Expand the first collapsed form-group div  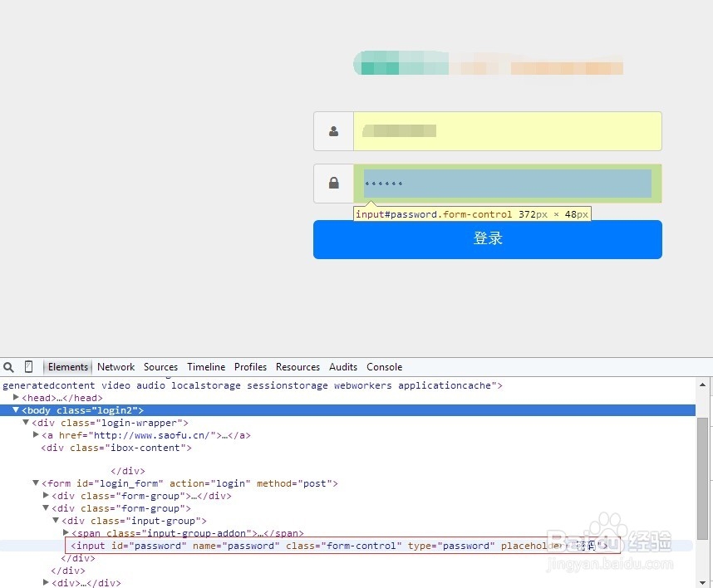46,495
